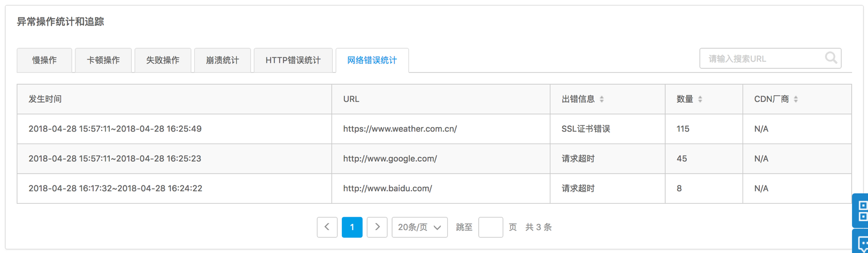
Task: Switch to the HTTP错误统计 tab
Action: point(293,60)
